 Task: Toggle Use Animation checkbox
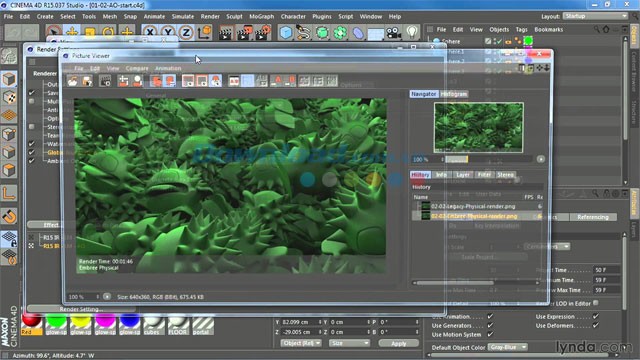(x=490, y=316)
